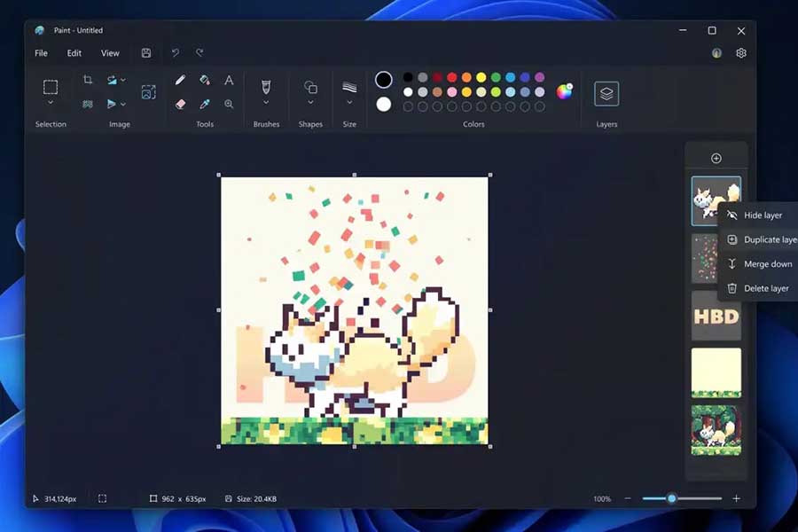Expand the Size dropdown chevron
The image size is (798, 532).
(x=349, y=103)
